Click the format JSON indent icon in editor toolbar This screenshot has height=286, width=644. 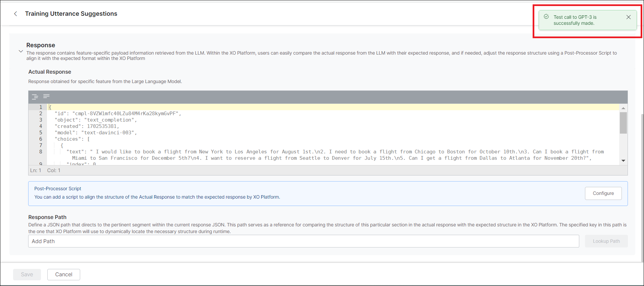[35, 97]
